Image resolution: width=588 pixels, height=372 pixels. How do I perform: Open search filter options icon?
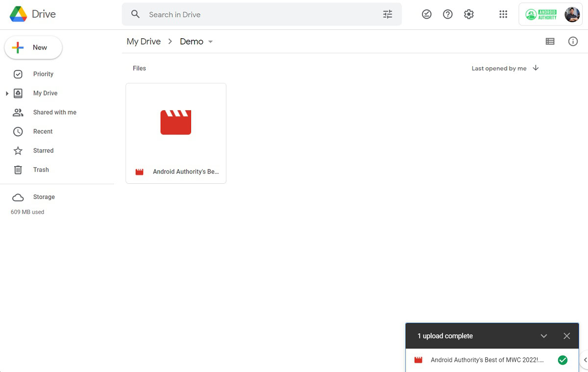click(388, 14)
